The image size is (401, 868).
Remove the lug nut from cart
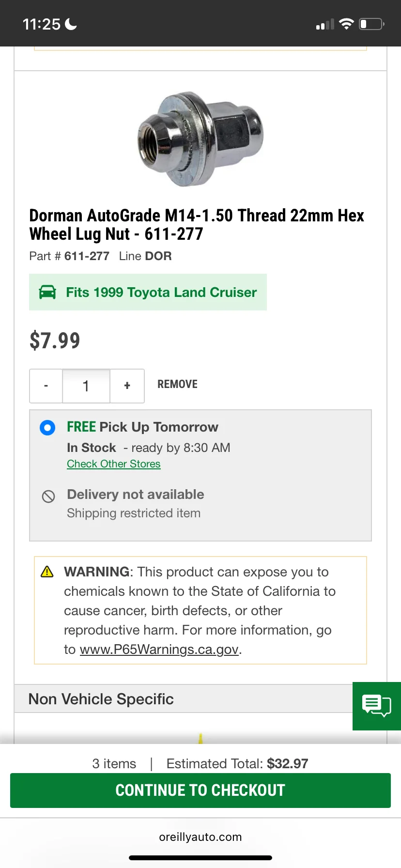177,384
